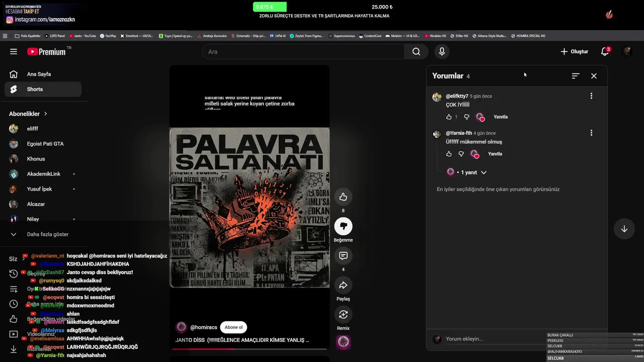Subscribe with the Abone ol button

(x=233, y=327)
